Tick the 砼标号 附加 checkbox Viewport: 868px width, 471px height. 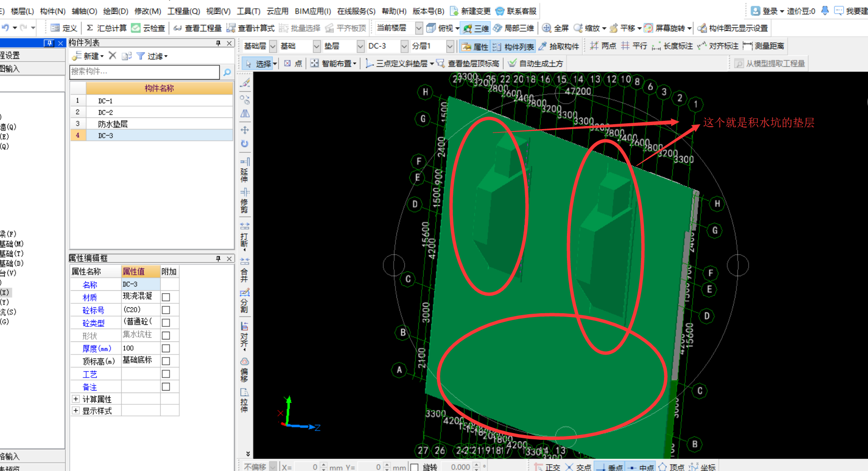click(x=166, y=310)
